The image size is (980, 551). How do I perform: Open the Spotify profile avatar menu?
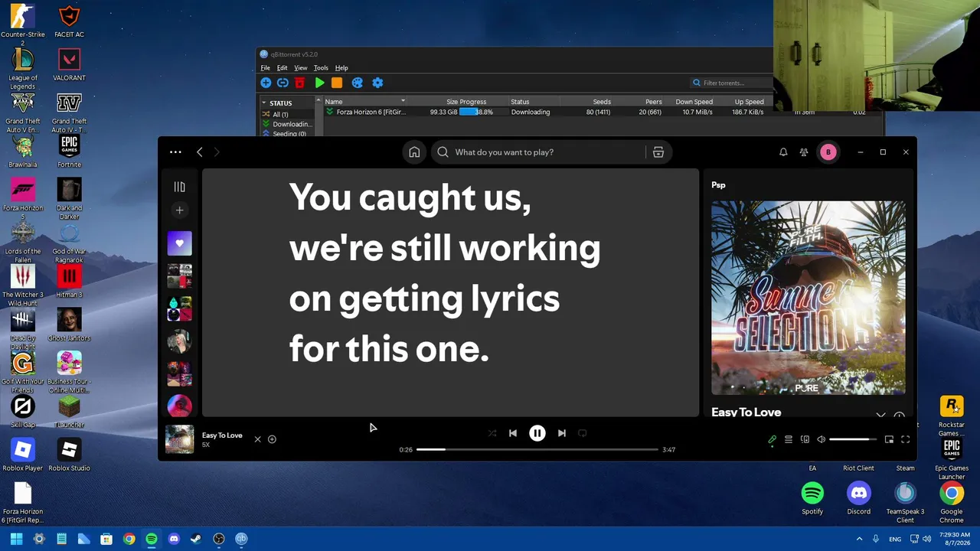coord(828,152)
